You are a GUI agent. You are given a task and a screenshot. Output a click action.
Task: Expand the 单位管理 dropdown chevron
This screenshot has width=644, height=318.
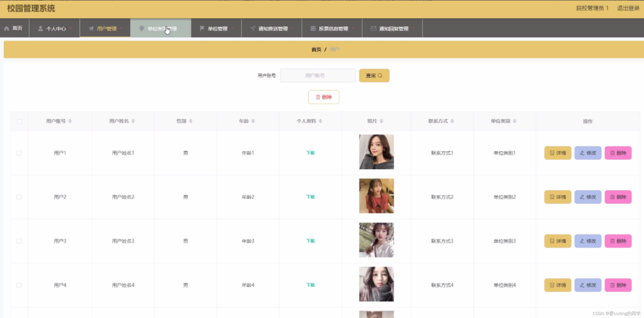(233, 28)
